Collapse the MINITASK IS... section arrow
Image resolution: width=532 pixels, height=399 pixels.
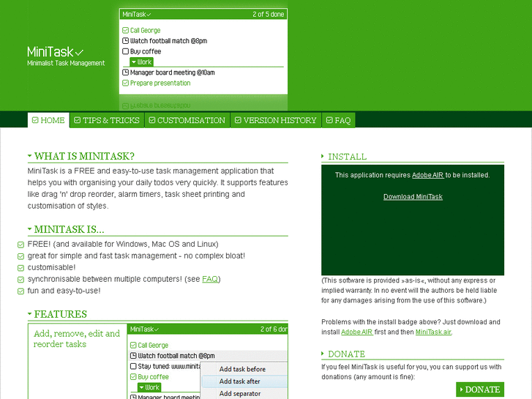(30, 229)
